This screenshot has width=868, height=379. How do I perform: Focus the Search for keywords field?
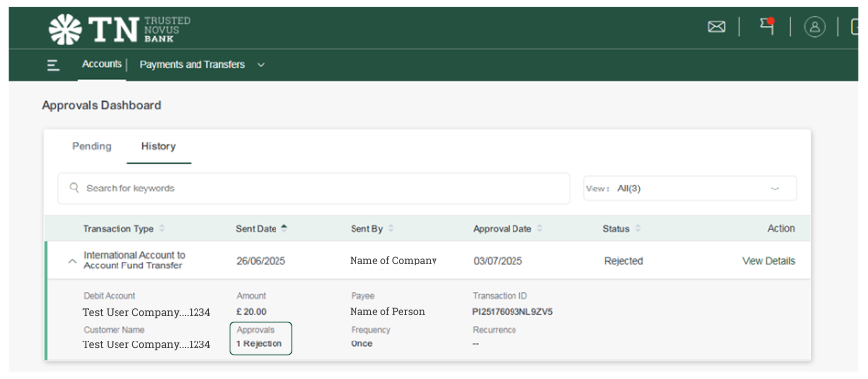[314, 189]
